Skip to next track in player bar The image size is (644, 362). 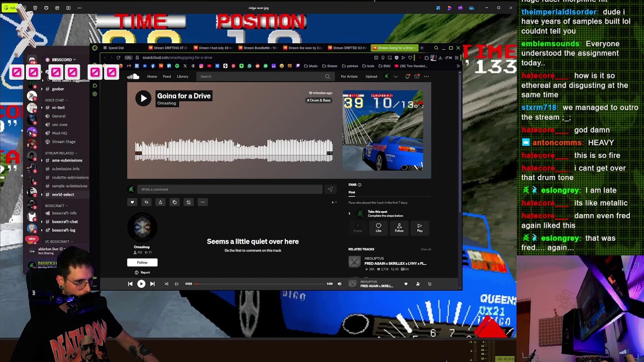pos(152,284)
